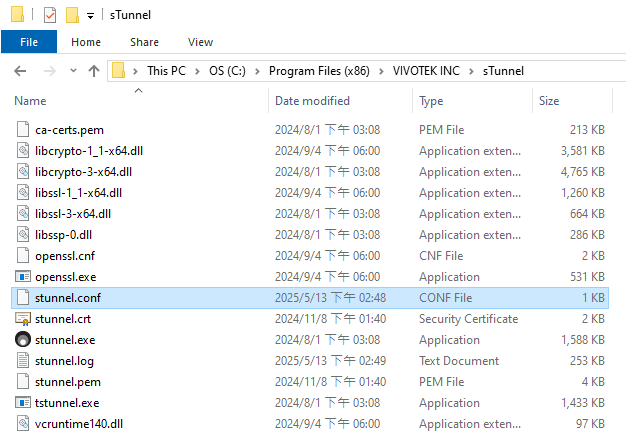The height and width of the screenshot is (434, 626).
Task: Click the Properties checkmark icon in title bar
Action: click(x=50, y=15)
